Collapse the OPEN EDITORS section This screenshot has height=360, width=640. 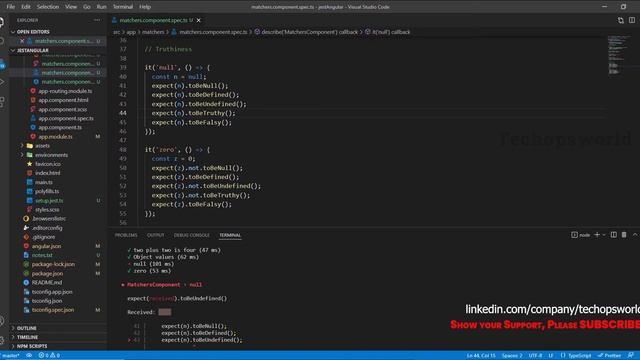tap(33, 32)
